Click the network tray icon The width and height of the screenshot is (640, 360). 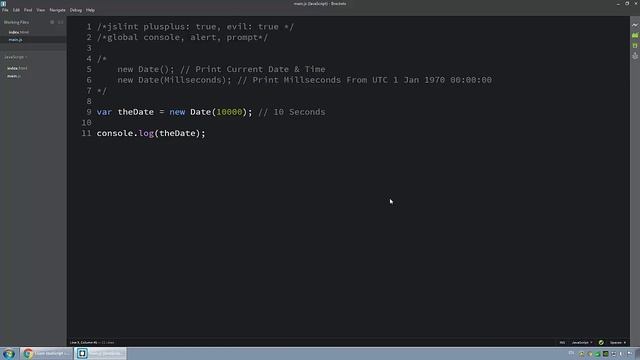[x=613, y=354]
